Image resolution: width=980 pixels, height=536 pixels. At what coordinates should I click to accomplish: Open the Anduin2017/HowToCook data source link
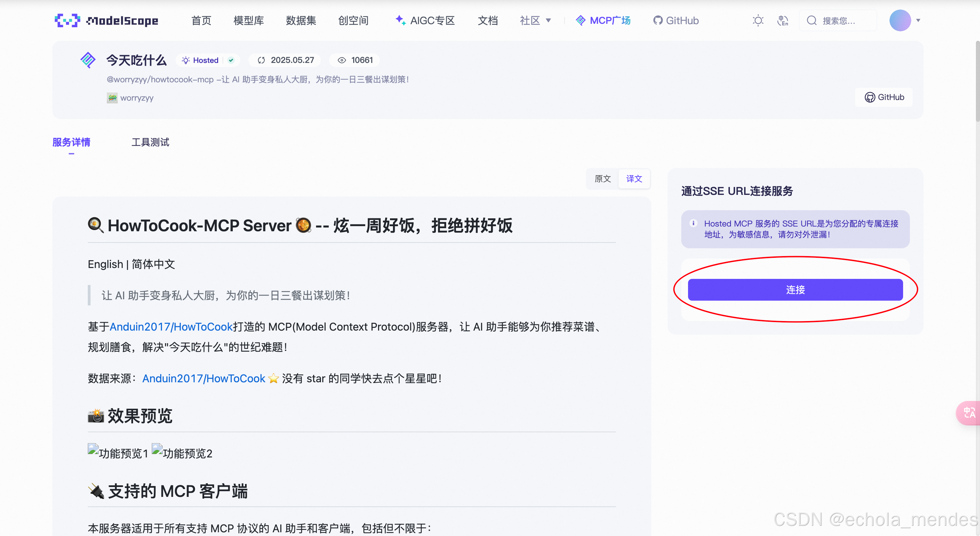click(x=203, y=378)
